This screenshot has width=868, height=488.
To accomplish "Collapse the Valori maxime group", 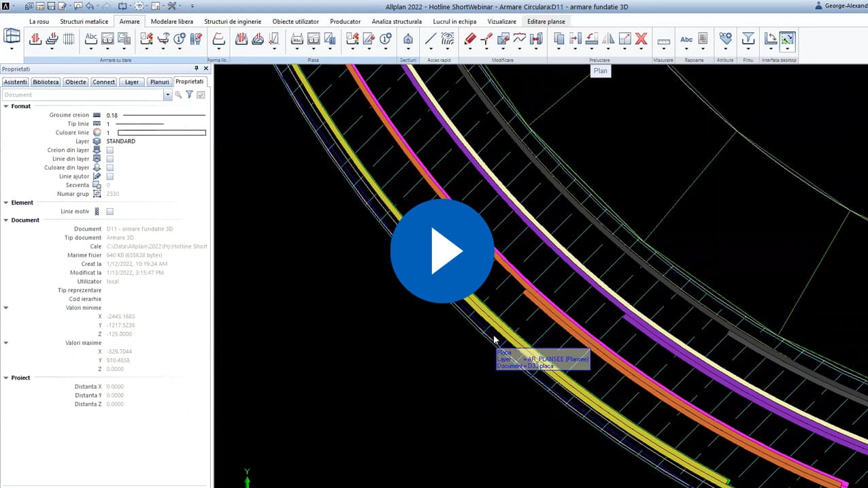I will click(6, 343).
